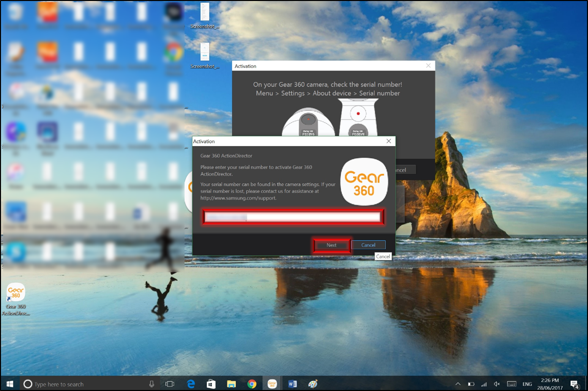Click the taskbar microphone icon
Screen dimensions: 588x391
point(151,384)
